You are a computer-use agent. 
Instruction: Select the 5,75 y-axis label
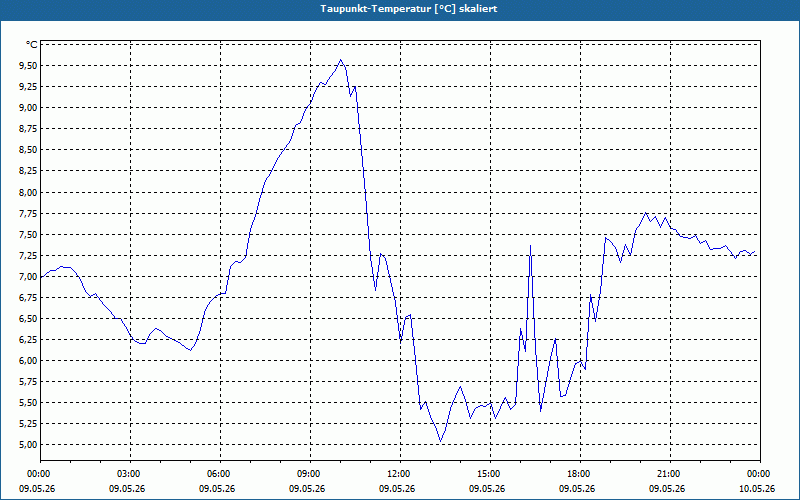coord(28,382)
